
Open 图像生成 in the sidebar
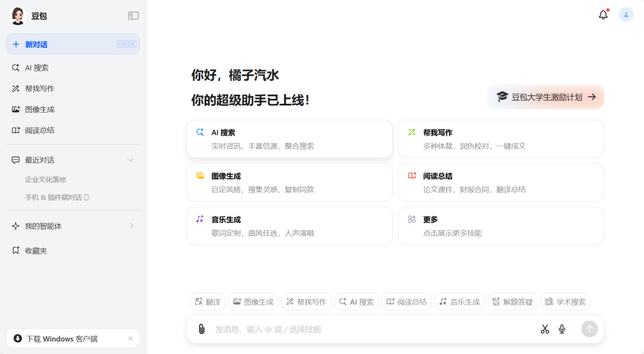[73, 110]
